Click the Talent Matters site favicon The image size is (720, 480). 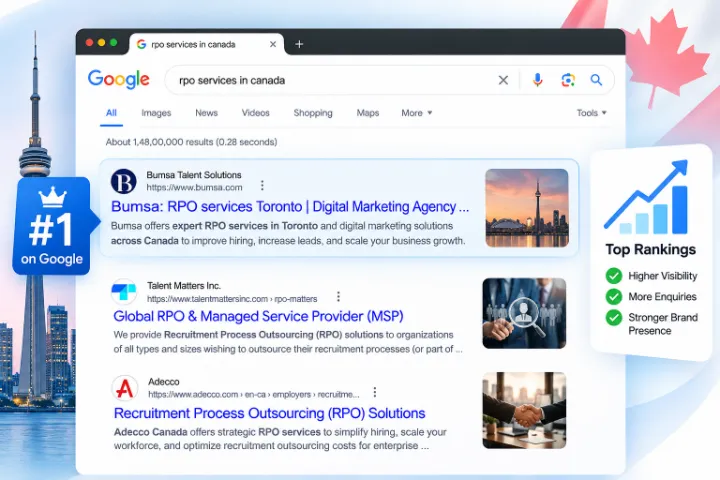124,292
